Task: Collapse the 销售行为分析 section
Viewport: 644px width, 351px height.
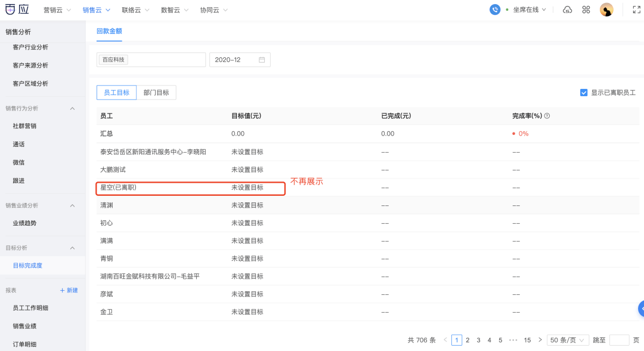Action: 72,109
